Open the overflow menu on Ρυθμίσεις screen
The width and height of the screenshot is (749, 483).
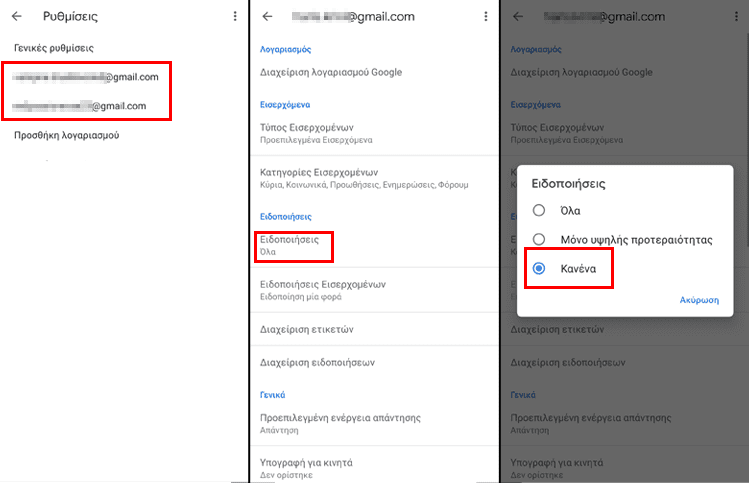235,16
